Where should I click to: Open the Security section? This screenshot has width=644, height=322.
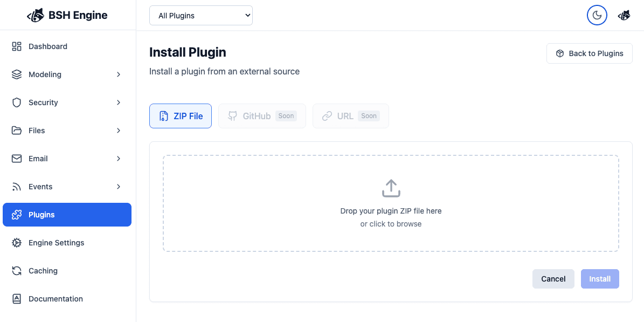[x=43, y=102]
